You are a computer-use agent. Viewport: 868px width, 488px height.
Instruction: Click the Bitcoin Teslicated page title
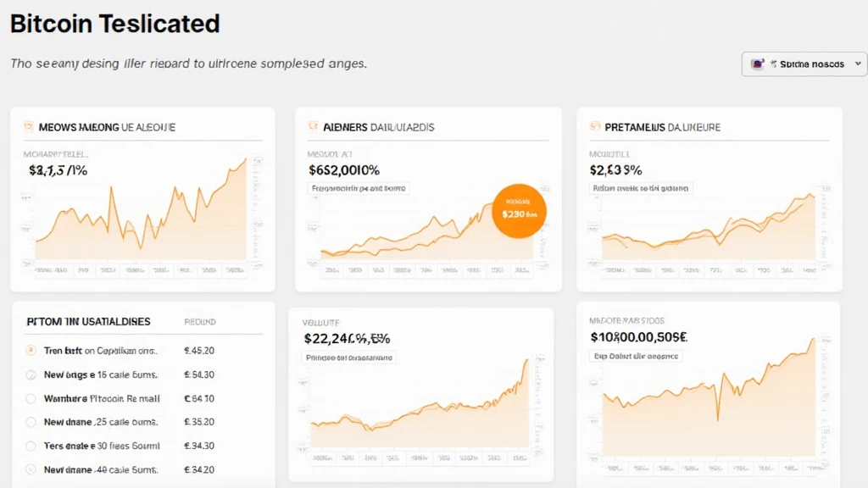click(x=115, y=24)
